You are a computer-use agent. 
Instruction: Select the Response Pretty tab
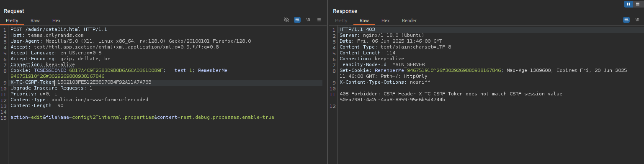[x=341, y=20]
